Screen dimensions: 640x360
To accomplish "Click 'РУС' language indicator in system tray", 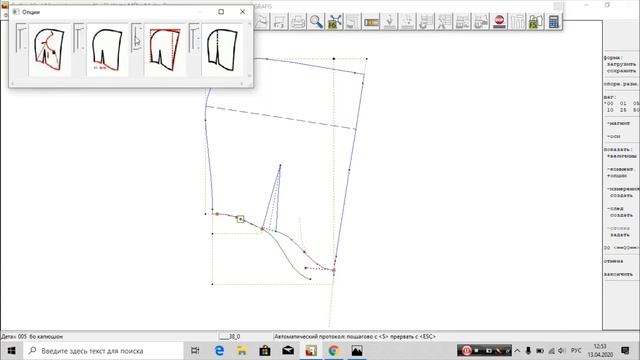I will (x=576, y=351).
